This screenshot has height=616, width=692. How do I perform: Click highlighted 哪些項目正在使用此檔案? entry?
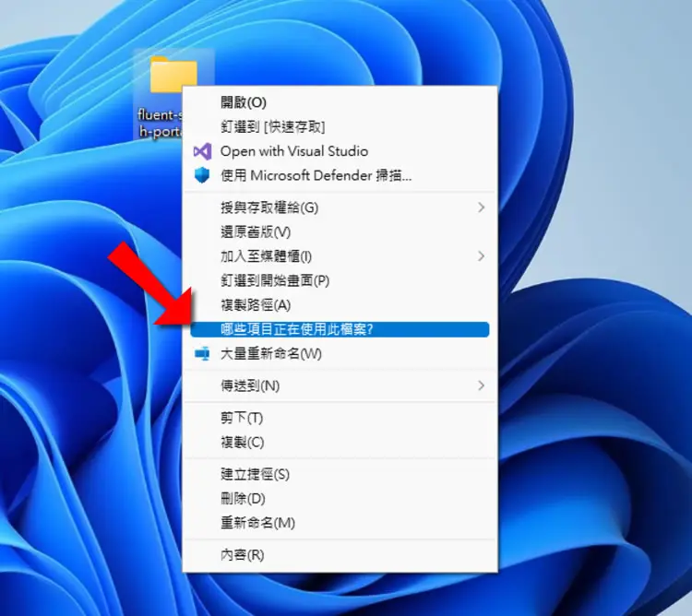point(340,329)
